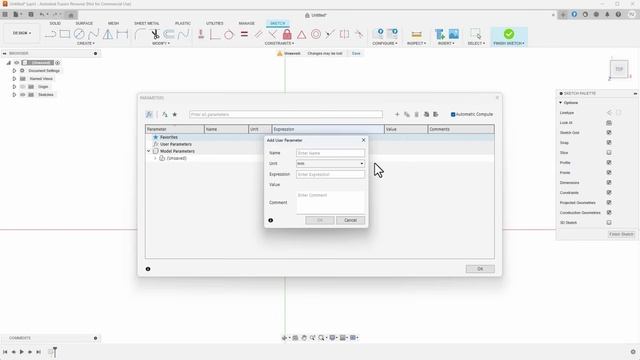Toggle the Constraints checkbox in palette
The height and width of the screenshot is (360, 640).
[x=609, y=193]
